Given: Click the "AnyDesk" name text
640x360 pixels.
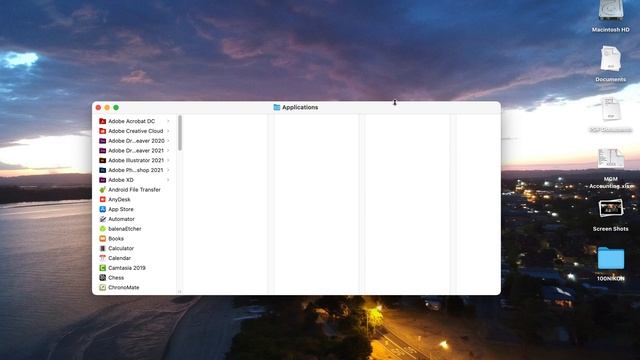Looking at the screenshot, I should click(119, 200).
